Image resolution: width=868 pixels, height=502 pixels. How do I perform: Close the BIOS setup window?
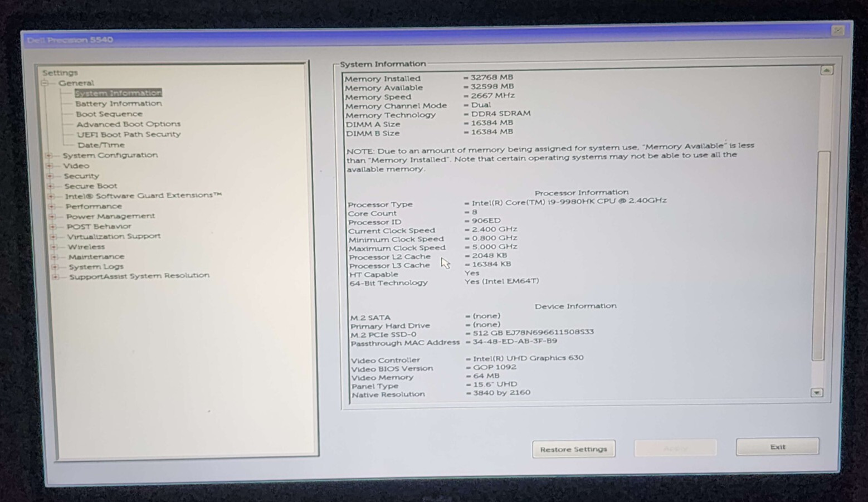pos(838,31)
